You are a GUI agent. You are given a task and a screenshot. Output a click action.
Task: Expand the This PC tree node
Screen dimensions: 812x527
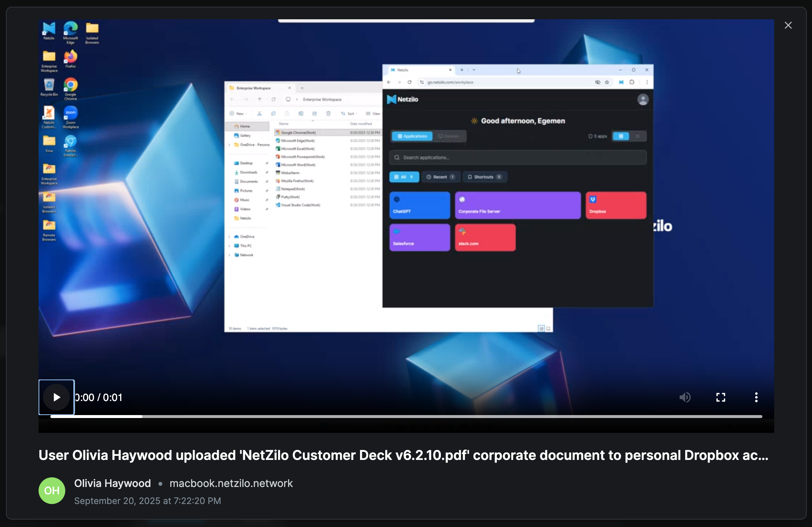click(230, 246)
